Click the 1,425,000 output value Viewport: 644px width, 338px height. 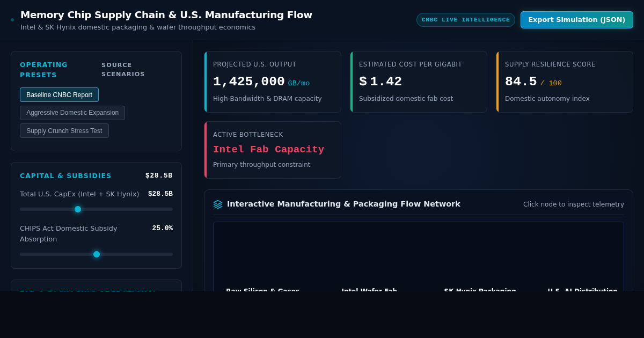click(249, 82)
